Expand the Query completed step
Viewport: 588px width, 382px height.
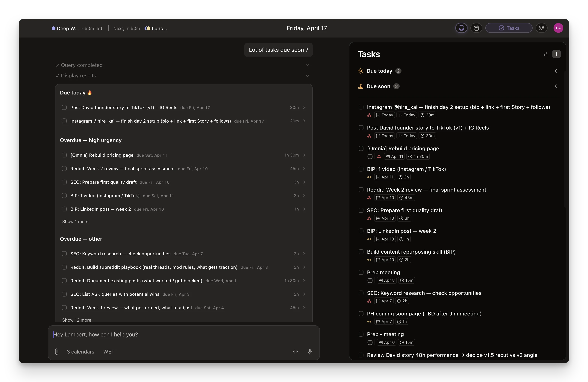pyautogui.click(x=307, y=65)
